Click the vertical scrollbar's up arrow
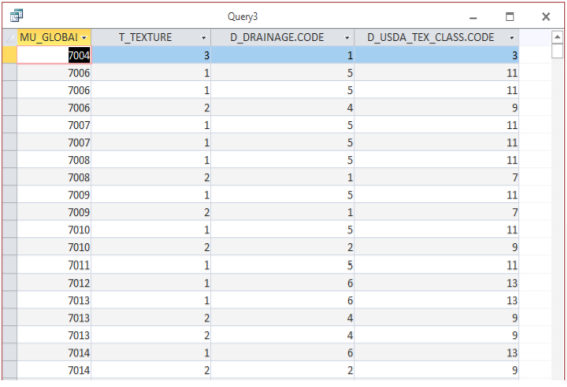 coord(557,37)
